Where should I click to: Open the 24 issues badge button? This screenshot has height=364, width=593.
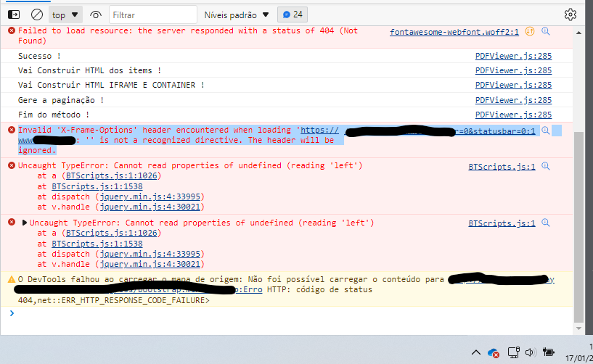[293, 15]
